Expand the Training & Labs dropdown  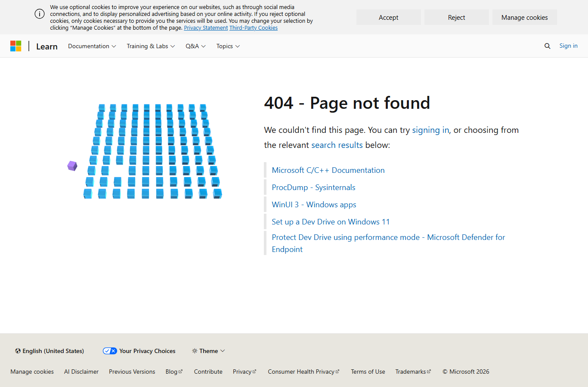pos(151,46)
